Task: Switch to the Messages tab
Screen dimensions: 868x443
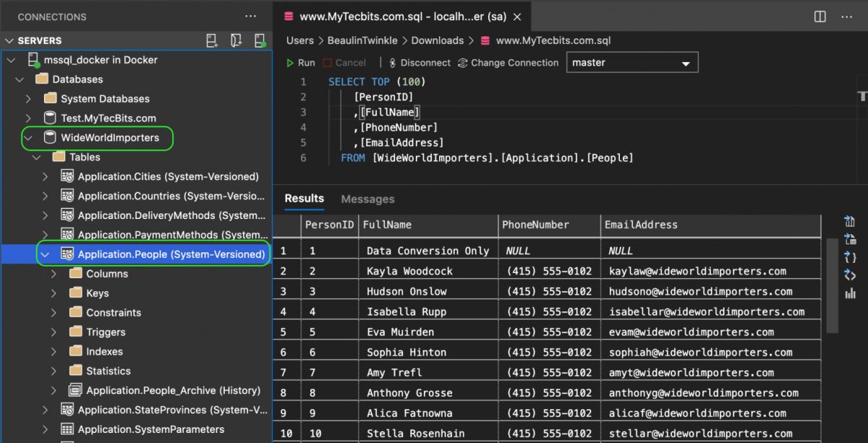Action: tap(367, 199)
